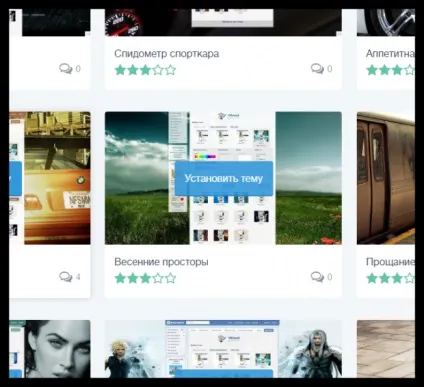Viewport: 424px width, 387px height.
Task: Rate Спидометр спорткара three stars
Action: pos(145,70)
